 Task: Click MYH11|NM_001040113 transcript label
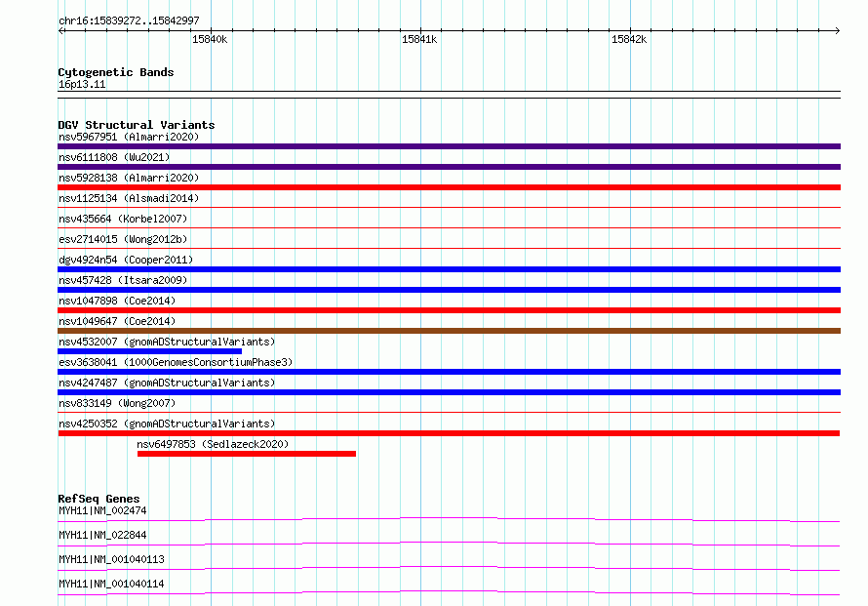(x=111, y=559)
